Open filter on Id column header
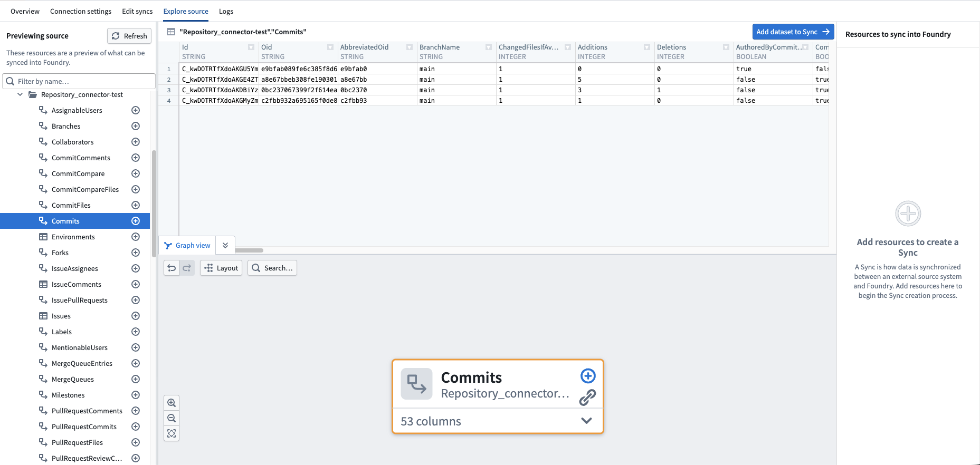 pyautogui.click(x=251, y=47)
